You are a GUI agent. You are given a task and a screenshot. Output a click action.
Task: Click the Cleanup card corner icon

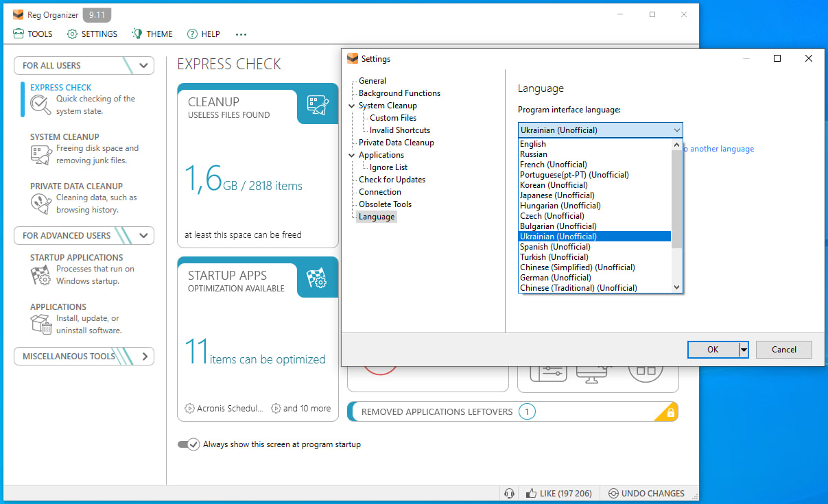click(318, 104)
